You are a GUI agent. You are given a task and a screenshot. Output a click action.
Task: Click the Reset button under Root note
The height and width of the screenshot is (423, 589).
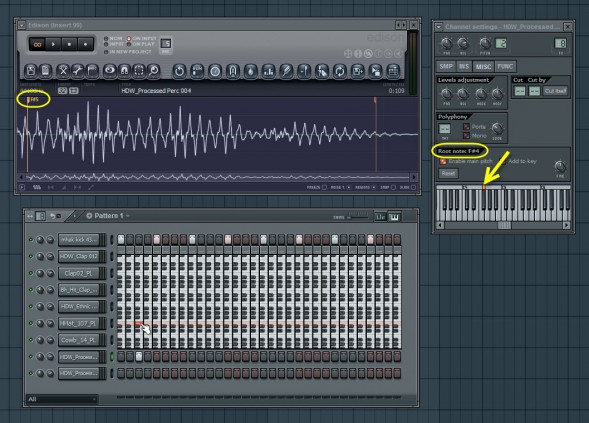[x=448, y=173]
